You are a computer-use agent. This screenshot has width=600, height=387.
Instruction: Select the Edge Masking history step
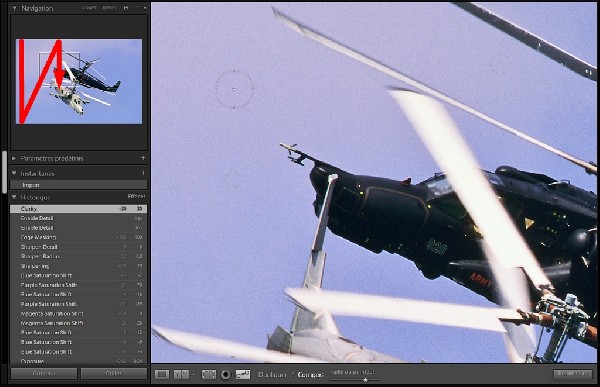(x=78, y=237)
